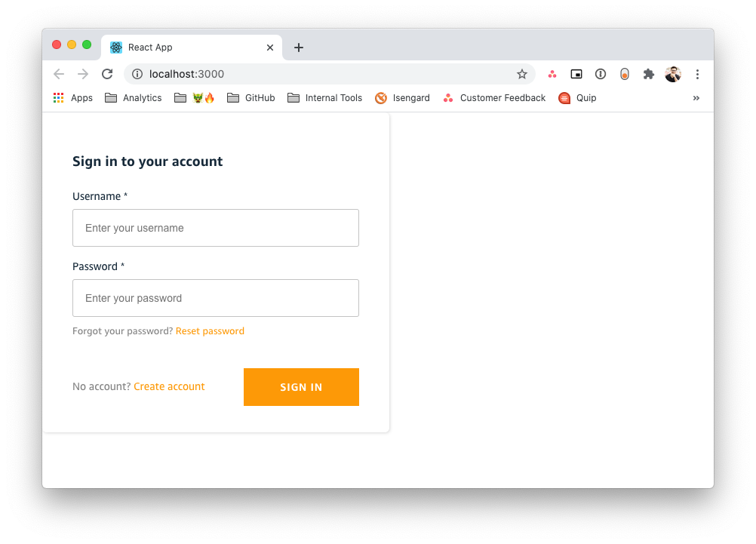Click inside the Username input field
This screenshot has height=544, width=756.
(x=216, y=227)
